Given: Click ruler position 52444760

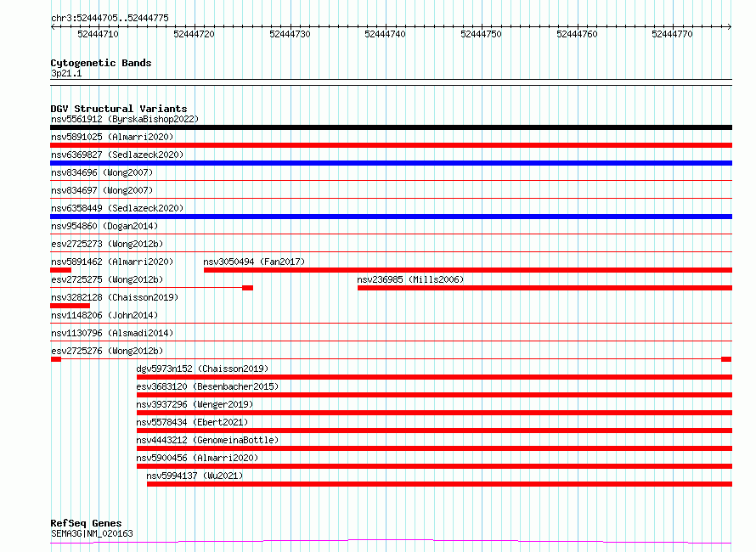Looking at the screenshot, I should coord(577,34).
